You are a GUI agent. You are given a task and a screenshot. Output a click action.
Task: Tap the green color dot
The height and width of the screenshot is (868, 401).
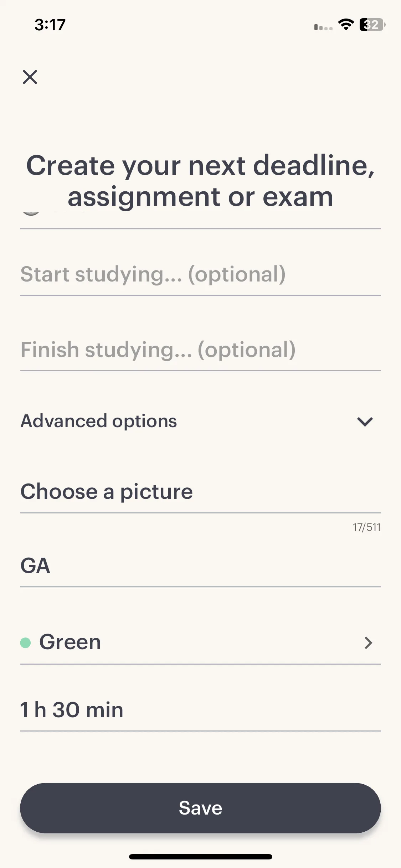click(25, 642)
